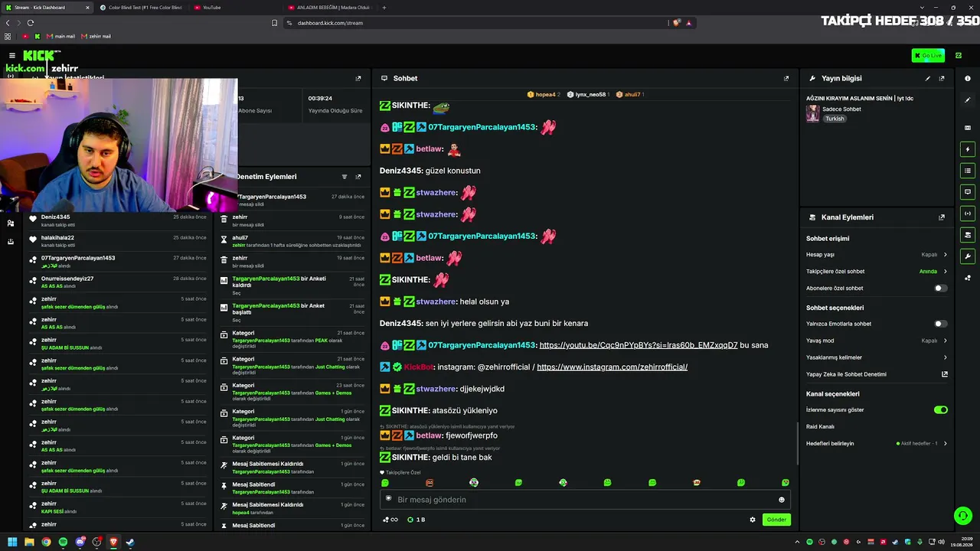Click the chat panel scrollbar
The image size is (980, 551).
[797, 442]
